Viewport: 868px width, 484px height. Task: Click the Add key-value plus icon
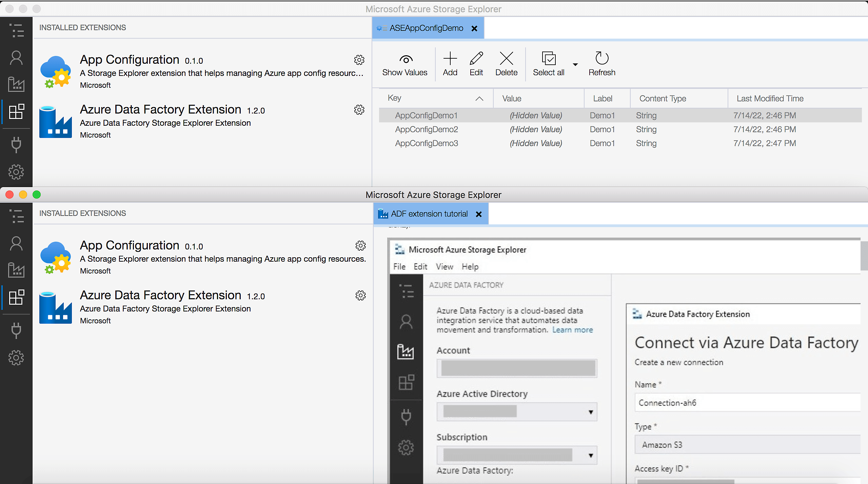point(450,59)
